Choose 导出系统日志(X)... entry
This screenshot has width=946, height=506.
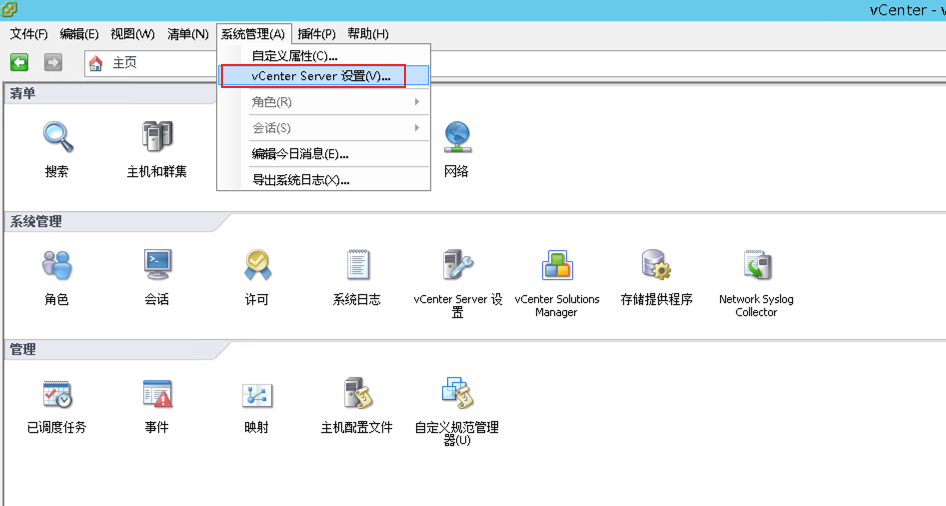click(324, 180)
